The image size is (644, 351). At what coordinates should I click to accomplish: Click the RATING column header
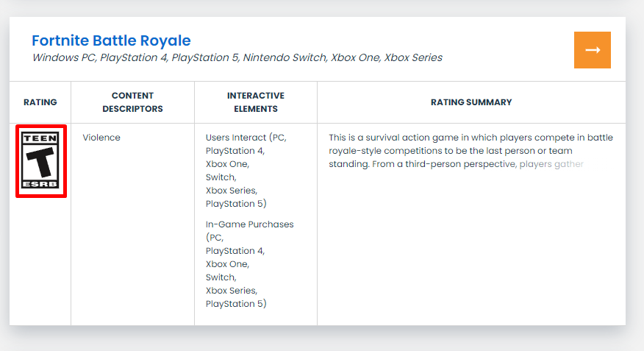pos(40,102)
